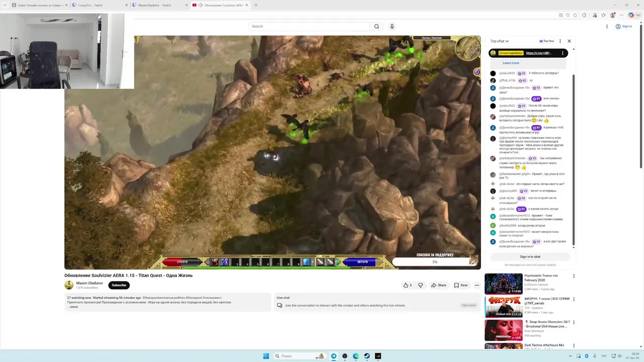Close the live chat panel
The image size is (644, 362).
coord(569,41)
